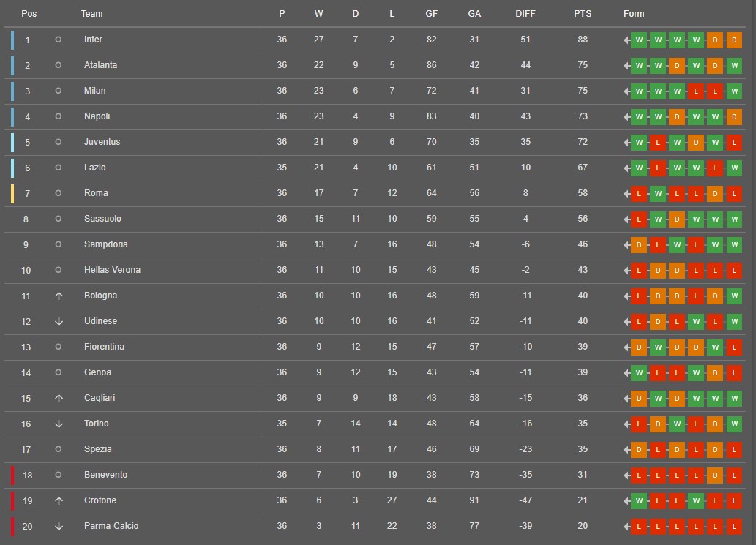This screenshot has height=545, width=756.
Task: Click Juventus form row left arrow
Action: point(626,142)
